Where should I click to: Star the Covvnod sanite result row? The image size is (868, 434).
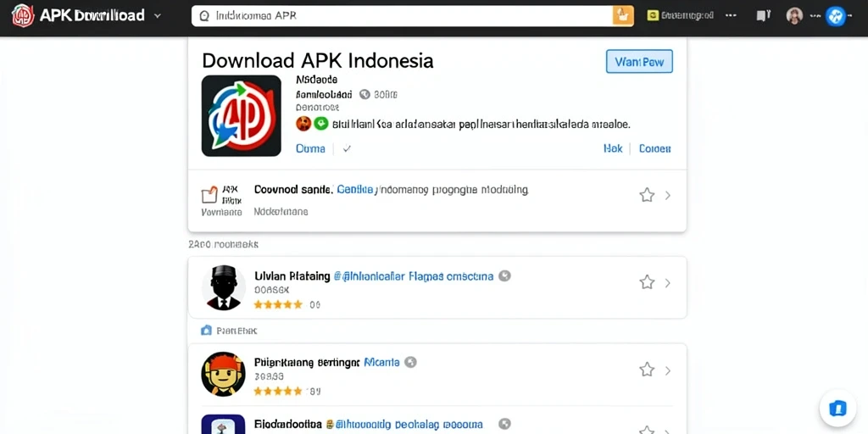click(647, 195)
